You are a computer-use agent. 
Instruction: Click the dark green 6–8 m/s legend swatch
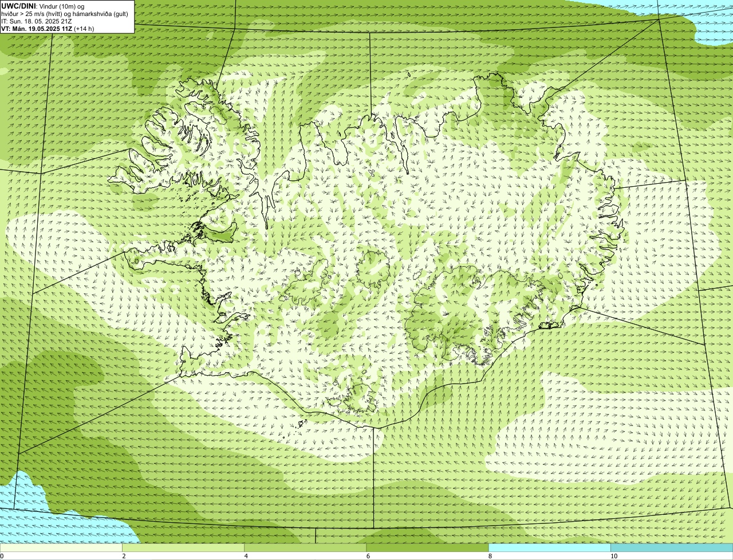427,548
